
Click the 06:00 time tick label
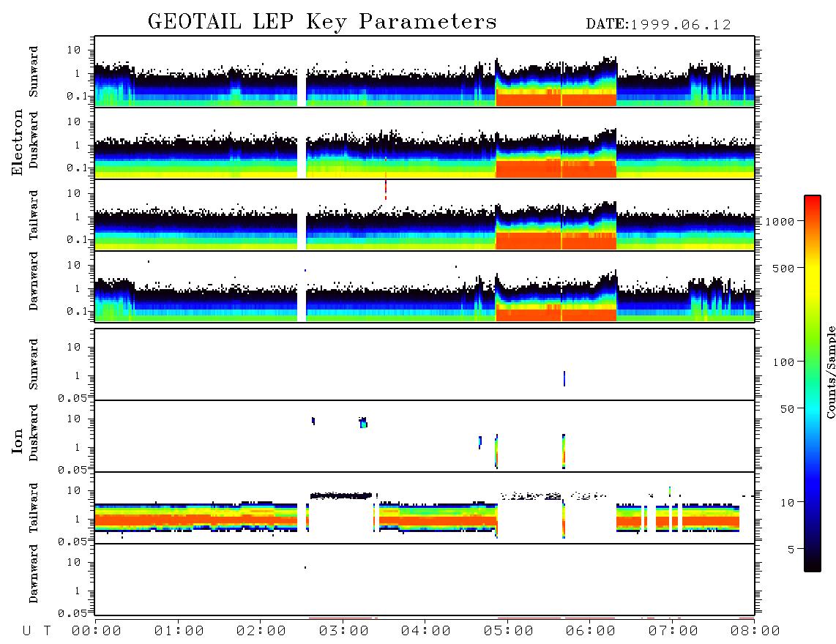(590, 632)
